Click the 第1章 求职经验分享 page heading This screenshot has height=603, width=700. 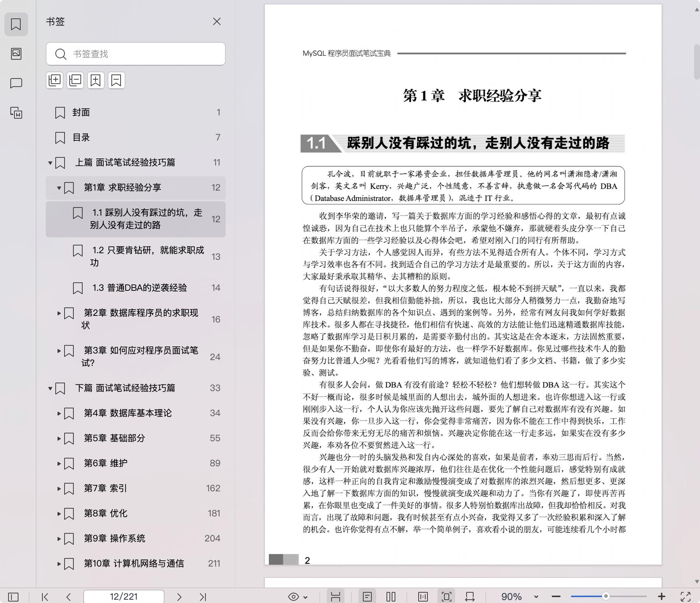[x=472, y=96]
